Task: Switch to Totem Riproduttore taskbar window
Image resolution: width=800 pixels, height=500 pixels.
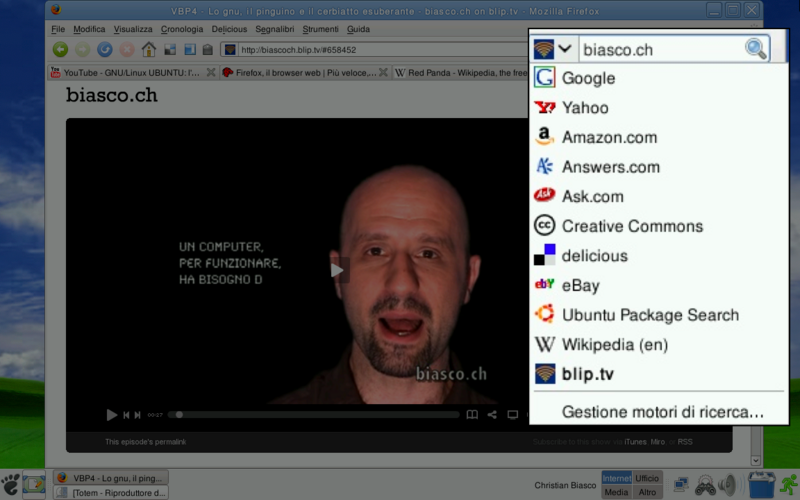Action: click(x=111, y=493)
